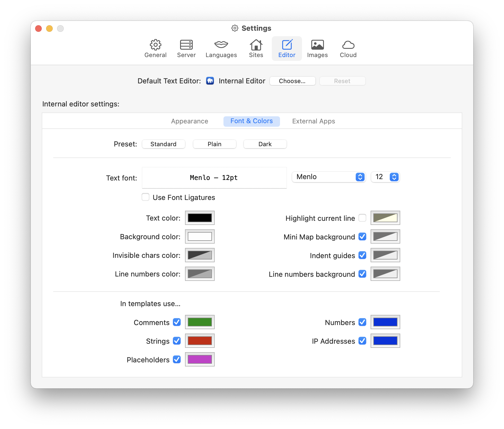Open the red Strings color swatch
The image size is (504, 429).
[x=200, y=341]
